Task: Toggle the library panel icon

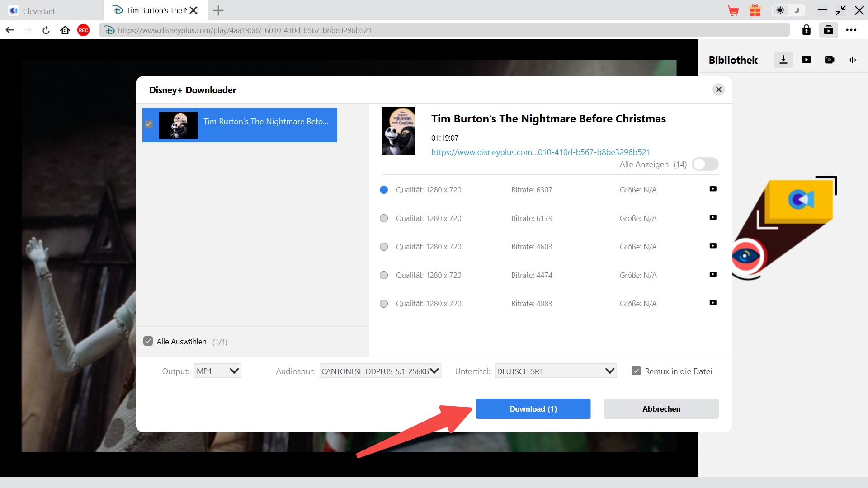Action: (x=829, y=30)
